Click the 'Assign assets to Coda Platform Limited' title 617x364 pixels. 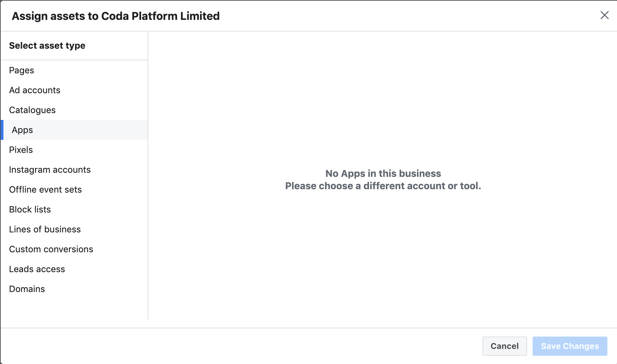[x=116, y=16]
